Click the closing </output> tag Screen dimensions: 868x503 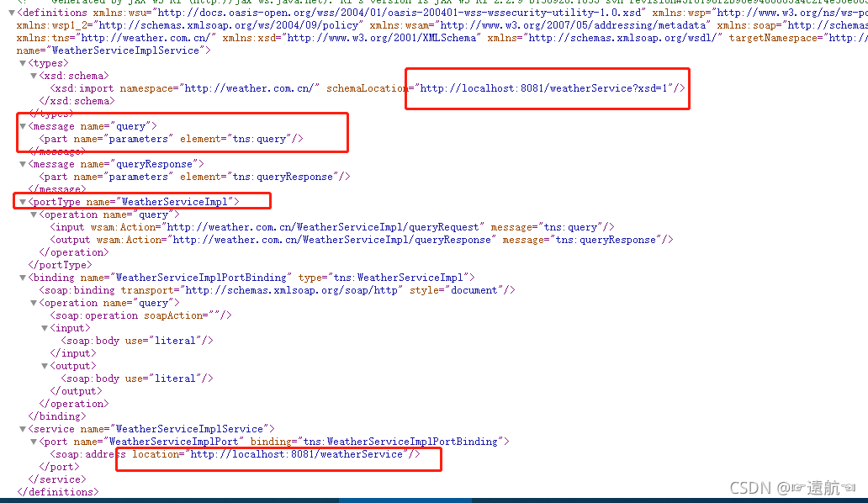[76, 391]
